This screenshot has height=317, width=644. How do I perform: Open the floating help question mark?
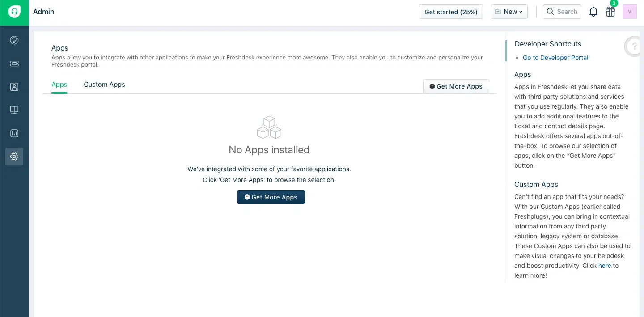[x=633, y=46]
